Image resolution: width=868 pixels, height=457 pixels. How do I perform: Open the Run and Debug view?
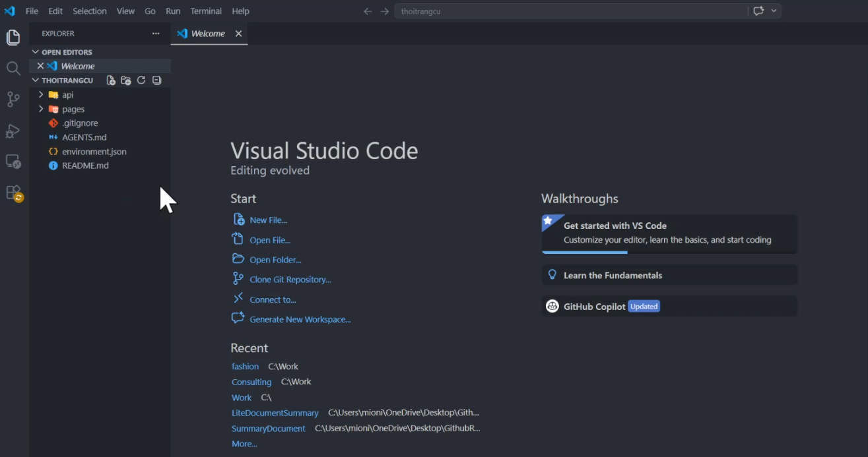coord(13,131)
